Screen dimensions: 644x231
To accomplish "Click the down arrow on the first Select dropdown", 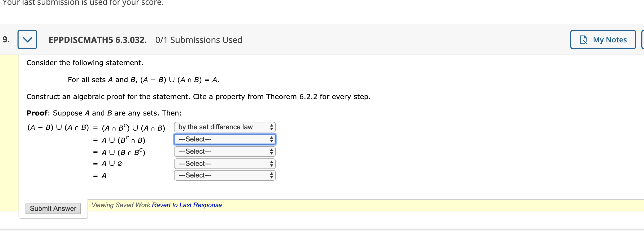I will tap(271, 141).
